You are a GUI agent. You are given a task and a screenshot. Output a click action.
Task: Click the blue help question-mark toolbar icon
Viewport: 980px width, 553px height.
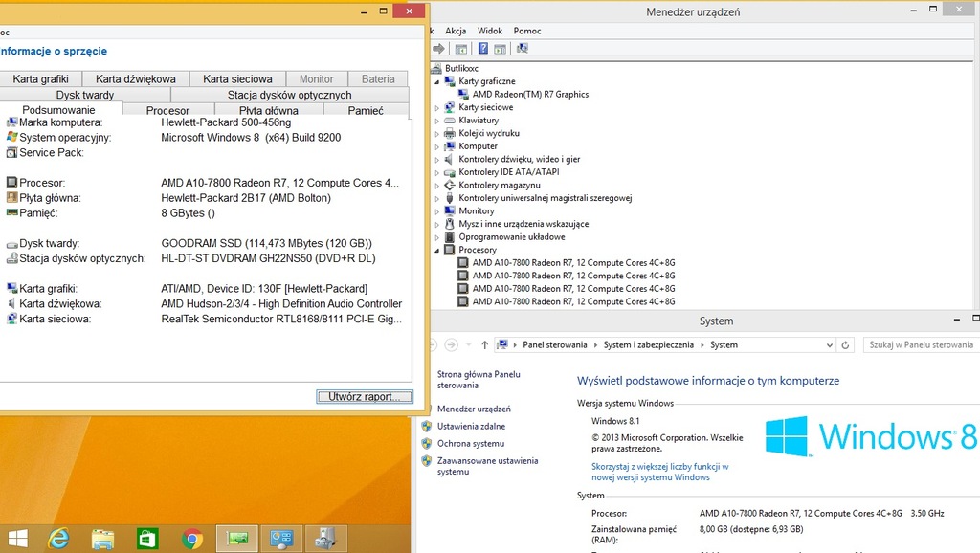click(x=483, y=49)
